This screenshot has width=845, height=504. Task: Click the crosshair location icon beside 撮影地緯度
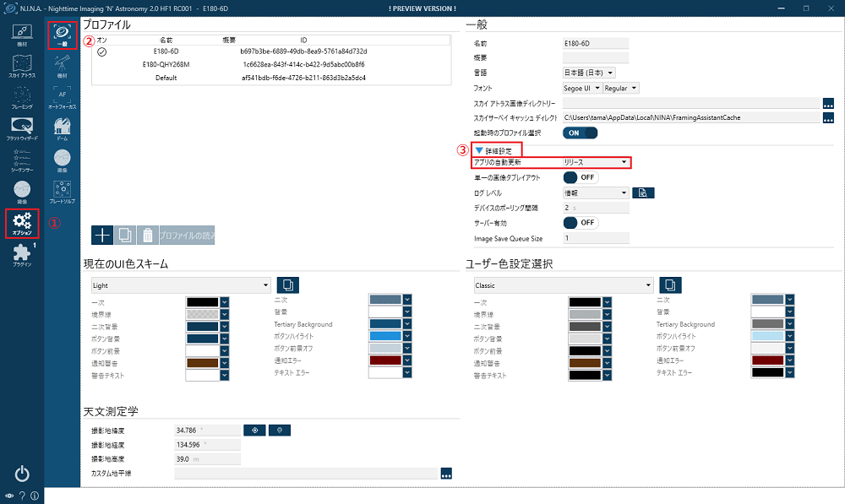[255, 430]
